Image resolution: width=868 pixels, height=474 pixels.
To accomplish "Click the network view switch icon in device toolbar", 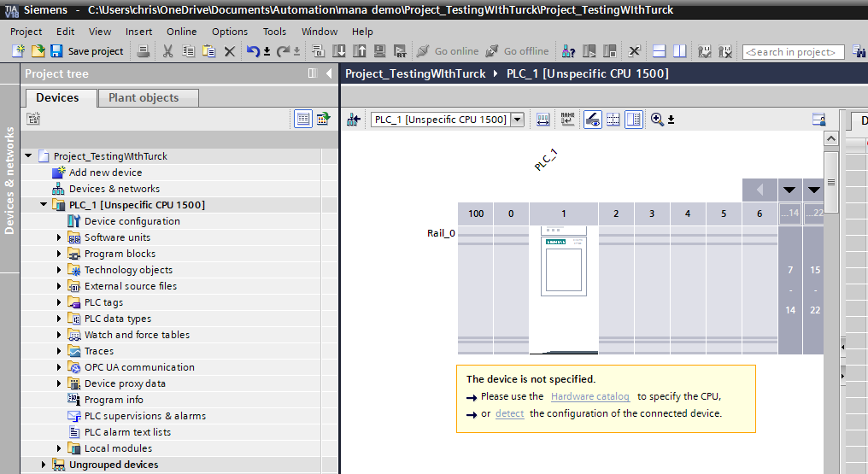I will (x=354, y=120).
